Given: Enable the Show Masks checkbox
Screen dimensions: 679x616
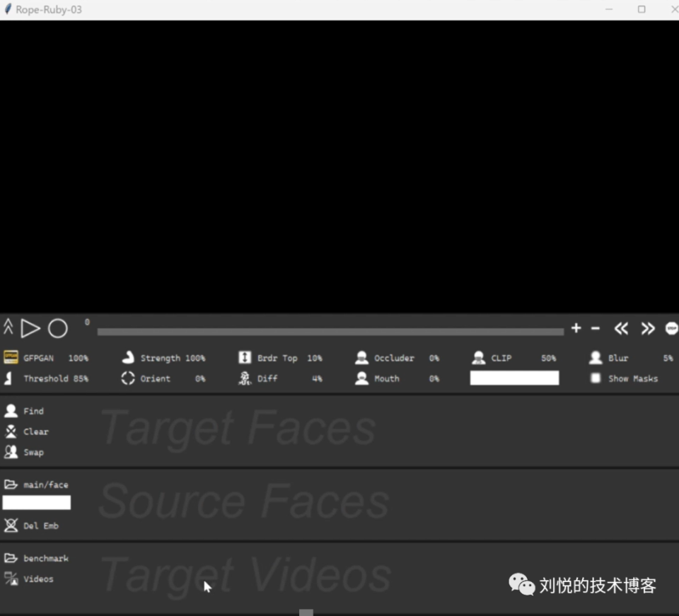Looking at the screenshot, I should [596, 378].
